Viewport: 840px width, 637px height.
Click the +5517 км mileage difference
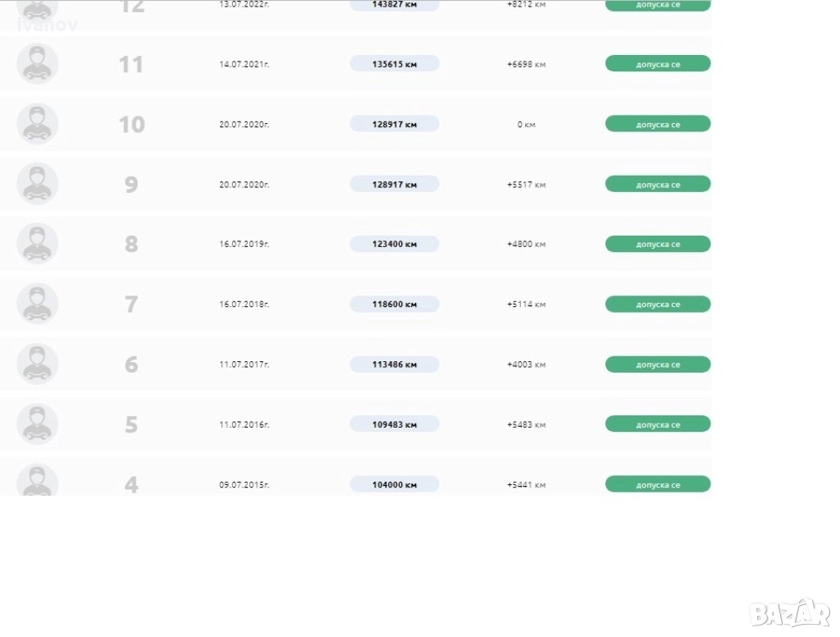[526, 185]
